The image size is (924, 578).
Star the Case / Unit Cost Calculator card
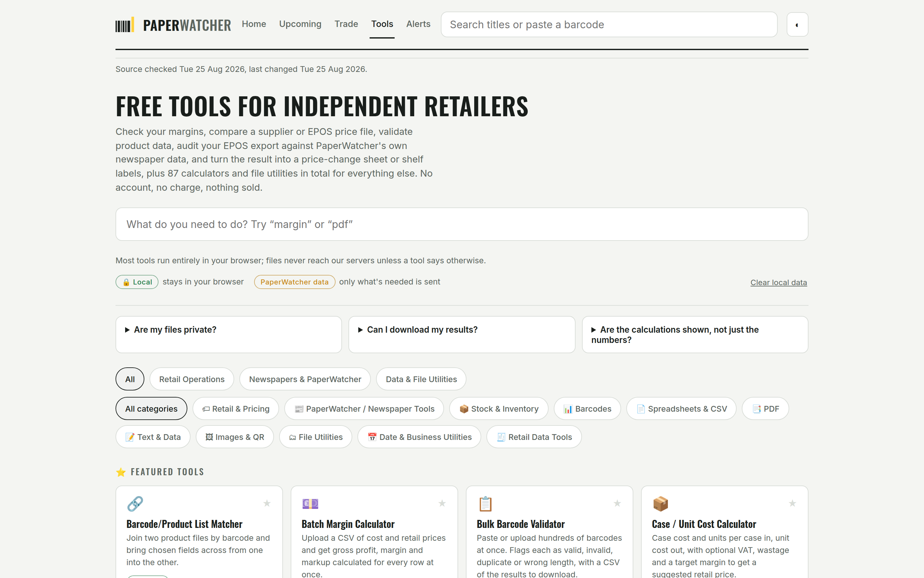(792, 503)
